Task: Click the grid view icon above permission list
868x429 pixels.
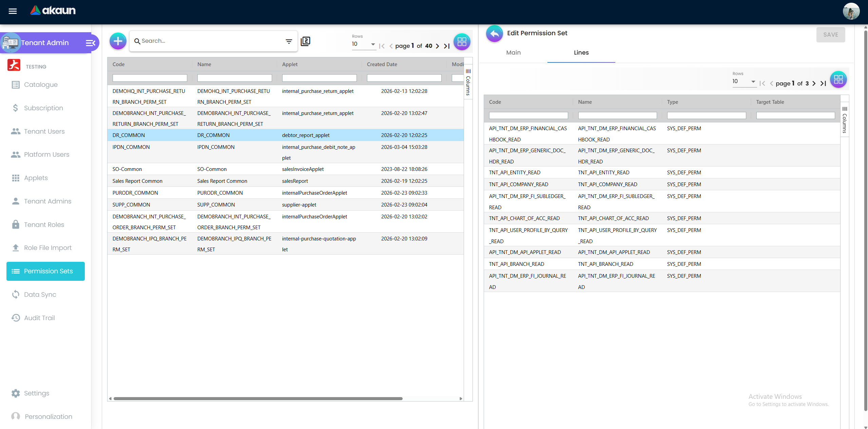Action: tap(462, 42)
